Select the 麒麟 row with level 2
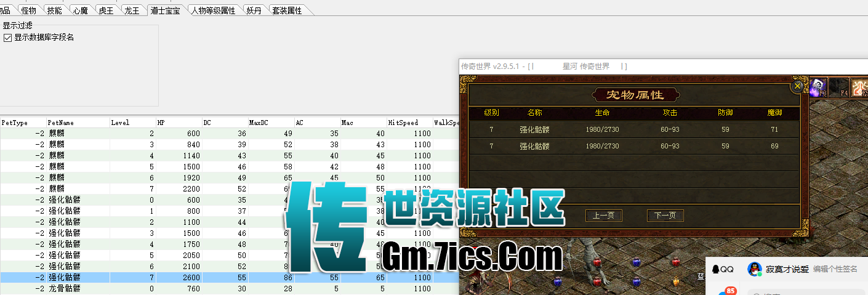Viewport: 868px width, 295px height. click(229, 133)
